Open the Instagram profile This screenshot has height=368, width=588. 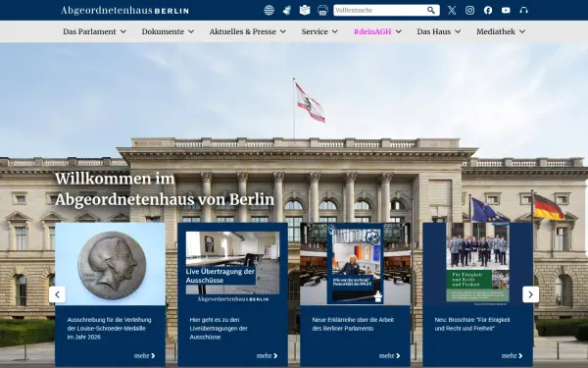point(469,10)
